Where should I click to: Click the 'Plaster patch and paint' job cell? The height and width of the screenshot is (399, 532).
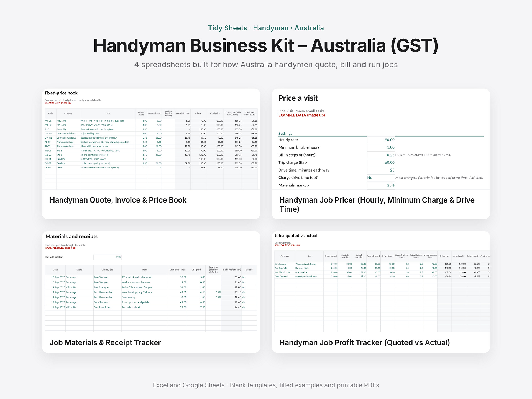point(309,277)
